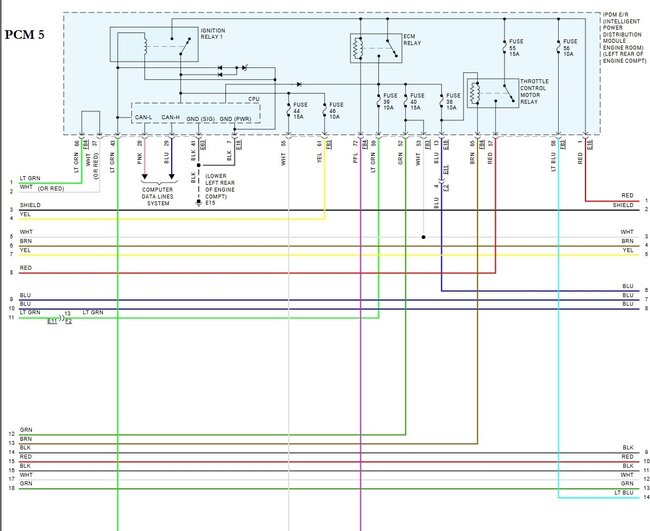Screen dimensions: 650x531
Task: Click the GND (SIG) terminal label
Action: pos(200,119)
